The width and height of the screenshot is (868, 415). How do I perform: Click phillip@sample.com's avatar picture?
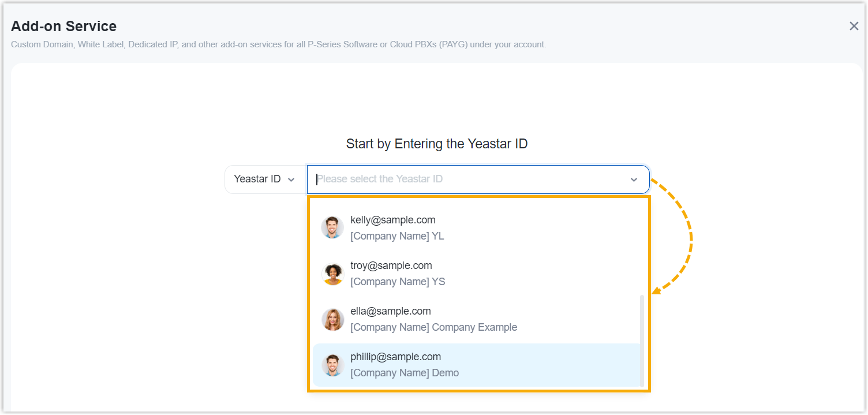tap(332, 365)
